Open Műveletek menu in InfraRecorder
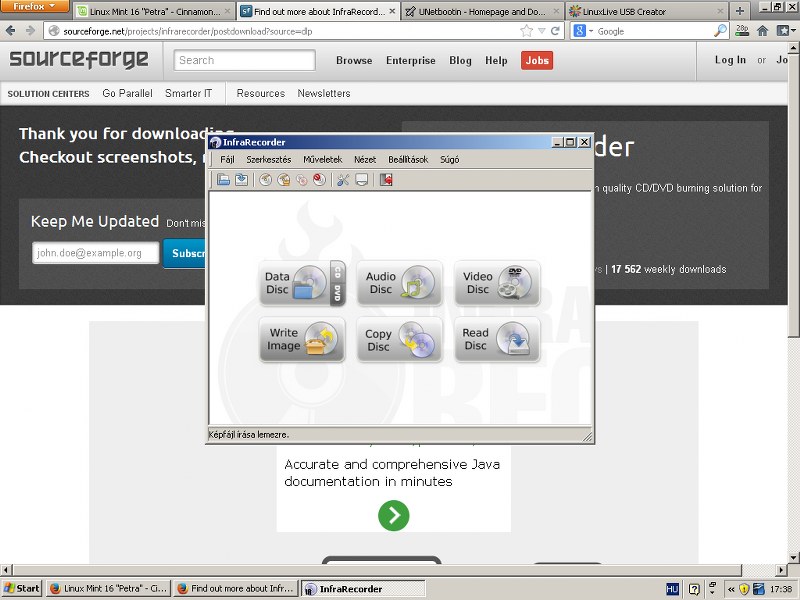This screenshot has width=800, height=600. click(x=322, y=160)
